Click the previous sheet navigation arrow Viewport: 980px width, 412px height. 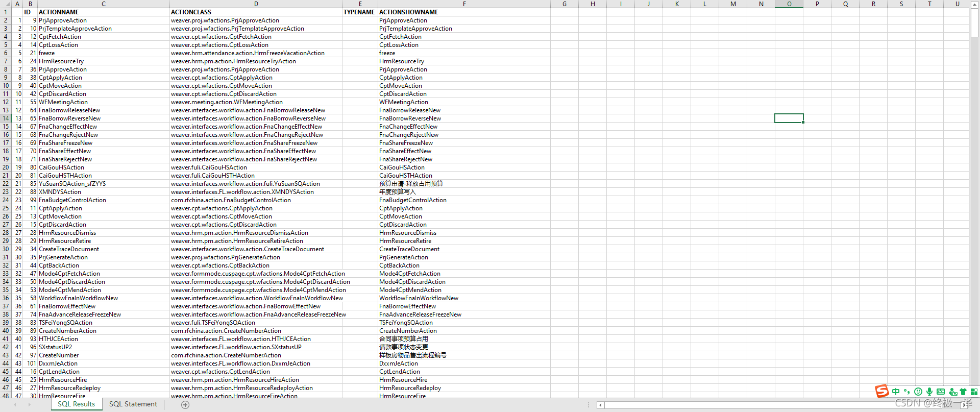[x=15, y=404]
